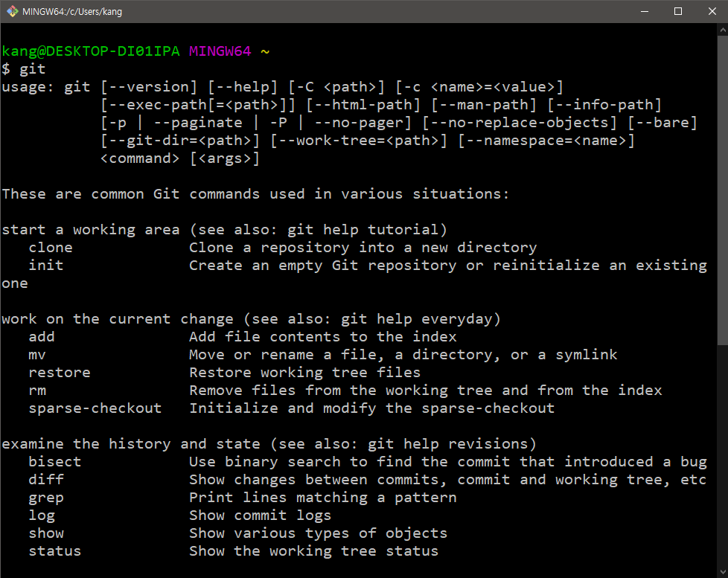Viewport: 728px width, 578px height.
Task: Click the '<command> [<args>]' text
Action: tap(180, 158)
